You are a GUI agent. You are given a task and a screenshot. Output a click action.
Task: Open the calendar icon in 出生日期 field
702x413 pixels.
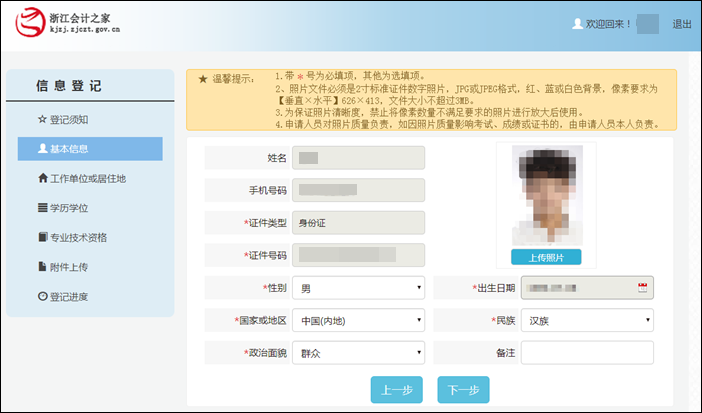643,288
